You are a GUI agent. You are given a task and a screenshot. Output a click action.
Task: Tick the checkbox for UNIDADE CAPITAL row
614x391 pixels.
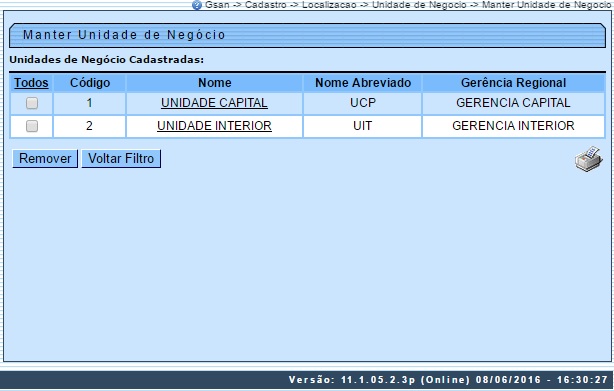32,103
